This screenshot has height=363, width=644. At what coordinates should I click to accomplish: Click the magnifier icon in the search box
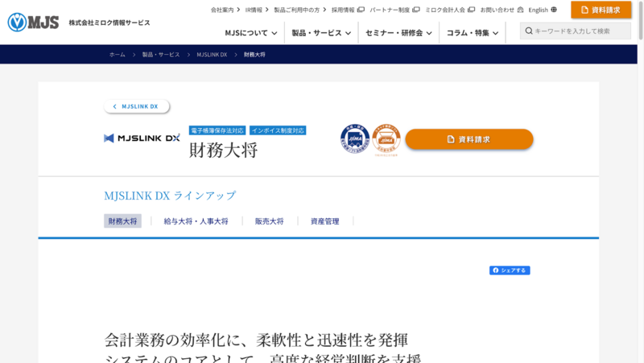529,31
